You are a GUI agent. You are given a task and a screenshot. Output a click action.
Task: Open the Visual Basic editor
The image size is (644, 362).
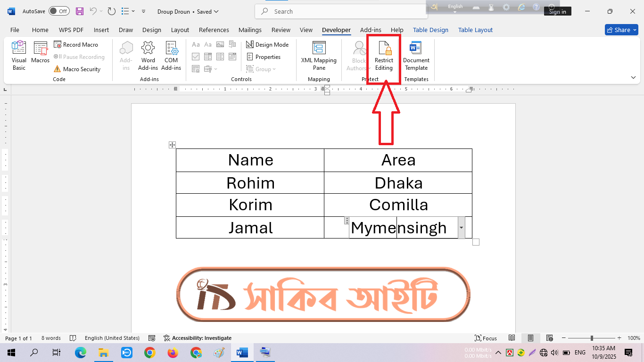pos(19,56)
